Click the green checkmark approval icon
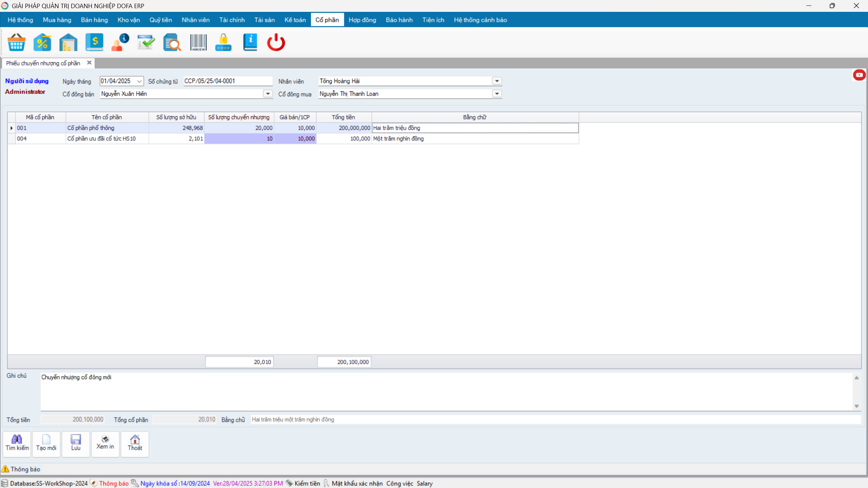 tap(146, 42)
